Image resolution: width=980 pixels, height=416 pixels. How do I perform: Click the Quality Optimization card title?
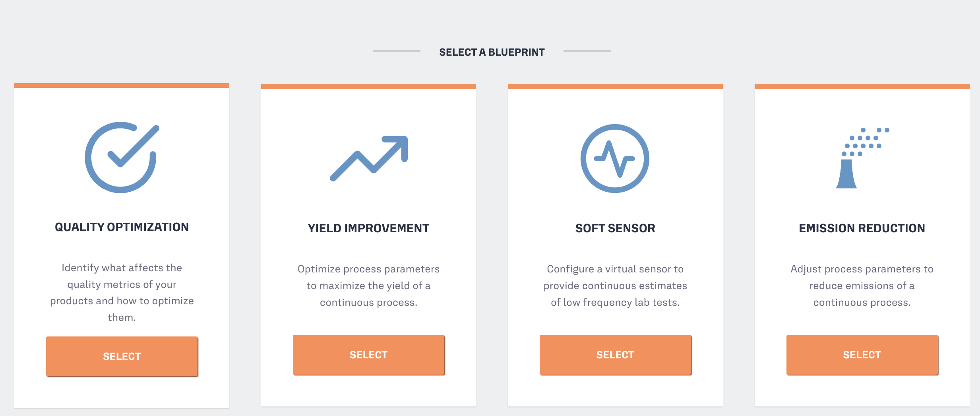click(122, 227)
